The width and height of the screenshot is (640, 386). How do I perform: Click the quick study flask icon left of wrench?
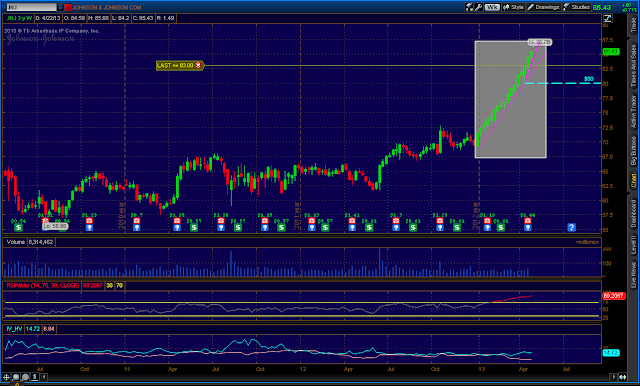469,7
